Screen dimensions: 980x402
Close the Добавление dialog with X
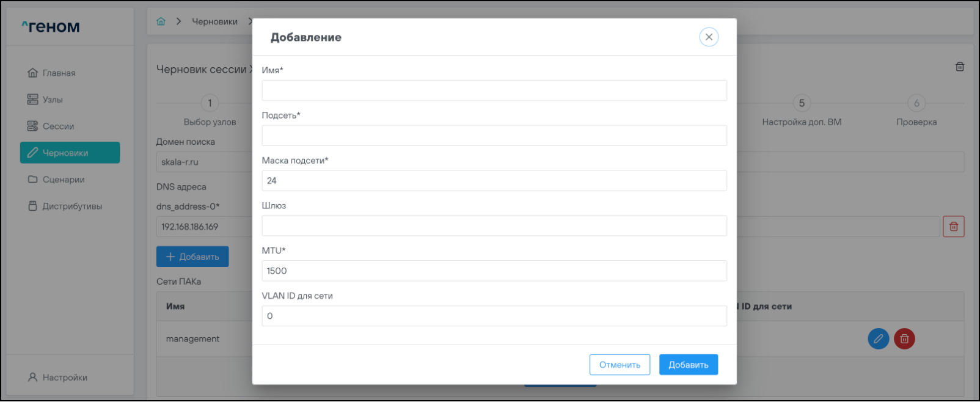click(x=709, y=37)
